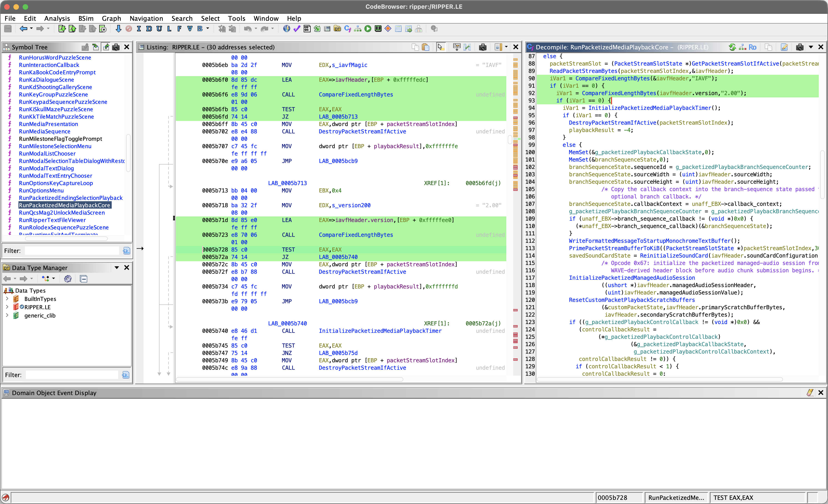Go back with the blue left arrow
This screenshot has width=828, height=504.
click(x=23, y=29)
